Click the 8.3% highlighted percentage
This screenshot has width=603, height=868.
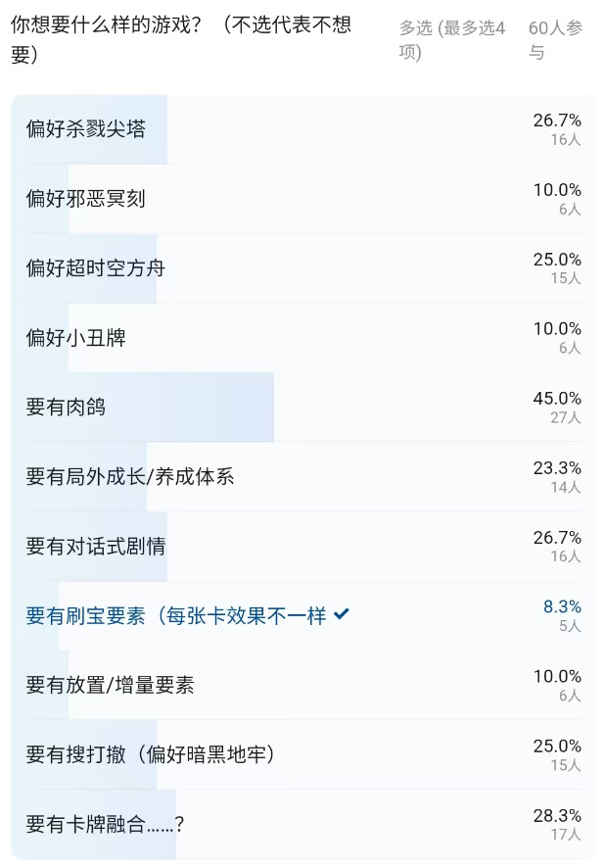[562, 606]
